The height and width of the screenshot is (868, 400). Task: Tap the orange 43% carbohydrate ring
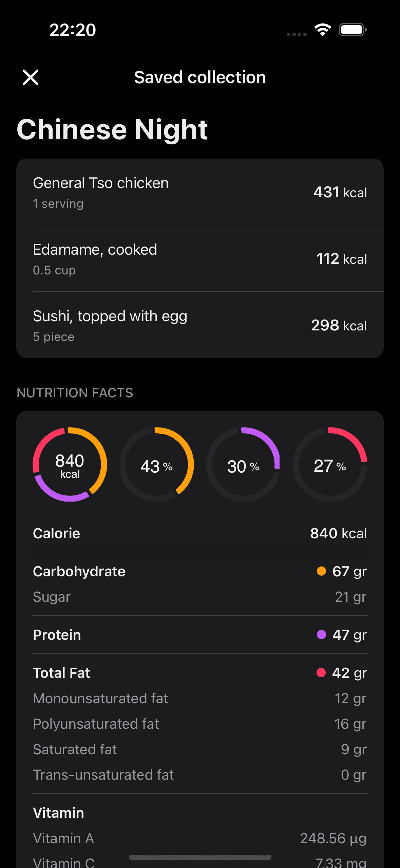tap(156, 465)
